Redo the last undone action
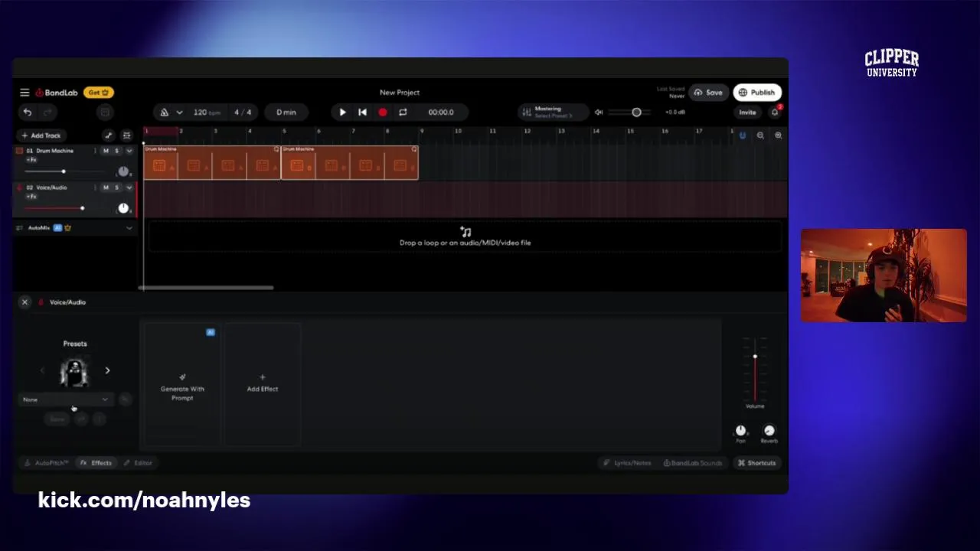 [x=47, y=112]
